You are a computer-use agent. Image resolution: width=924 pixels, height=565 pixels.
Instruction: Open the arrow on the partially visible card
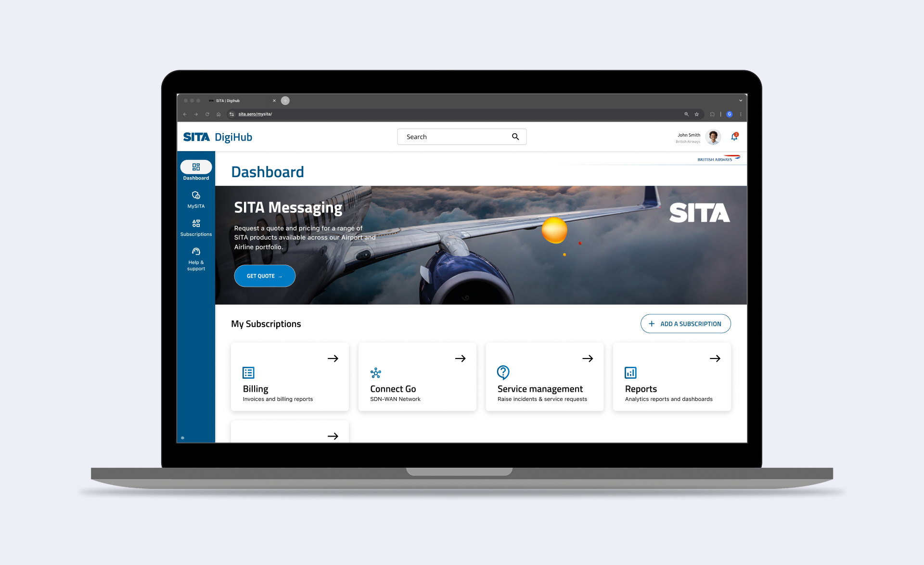click(333, 436)
